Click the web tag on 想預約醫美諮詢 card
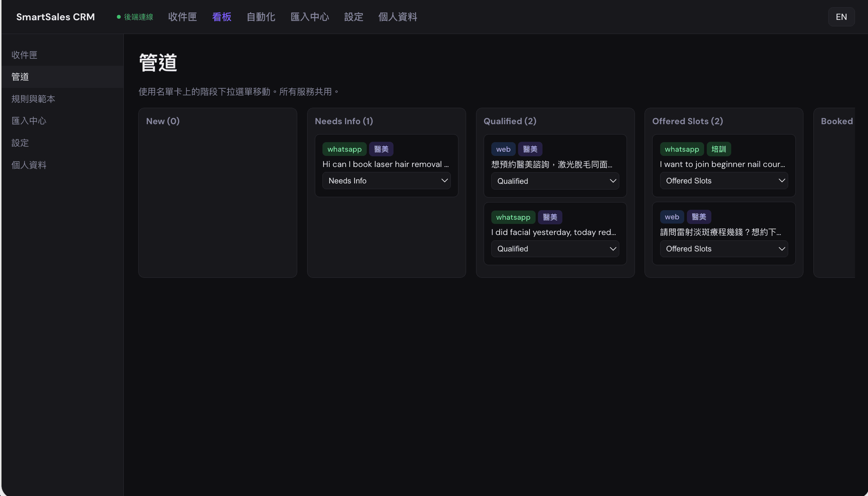This screenshot has height=496, width=868. click(x=503, y=149)
